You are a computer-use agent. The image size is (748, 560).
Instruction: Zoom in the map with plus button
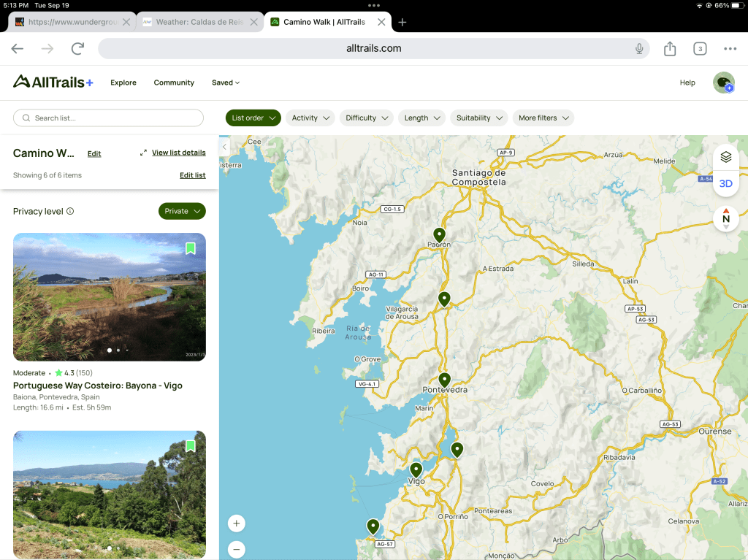pos(236,523)
